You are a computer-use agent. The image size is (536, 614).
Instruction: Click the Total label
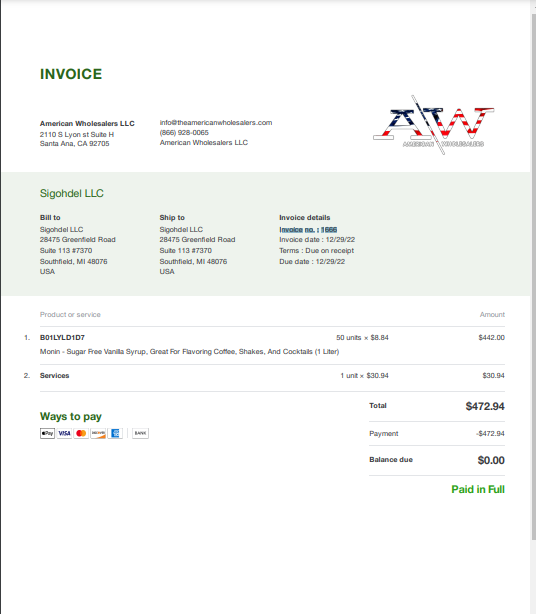378,406
